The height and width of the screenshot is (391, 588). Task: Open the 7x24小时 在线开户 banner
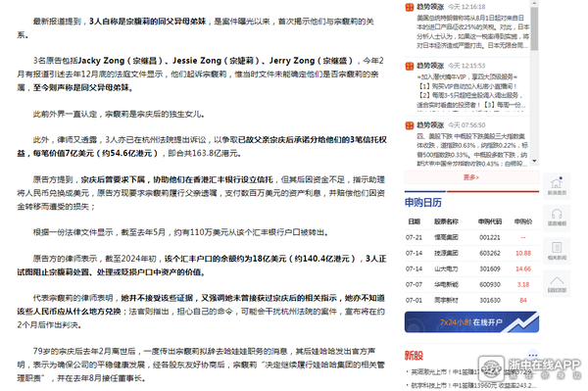471,322
